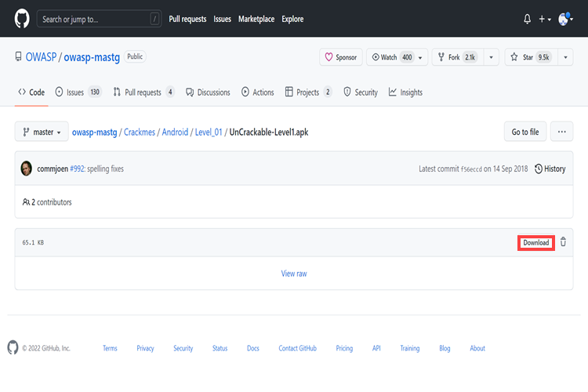Open the owasp-mastg repository link
588x392 pixels.
tap(92, 57)
